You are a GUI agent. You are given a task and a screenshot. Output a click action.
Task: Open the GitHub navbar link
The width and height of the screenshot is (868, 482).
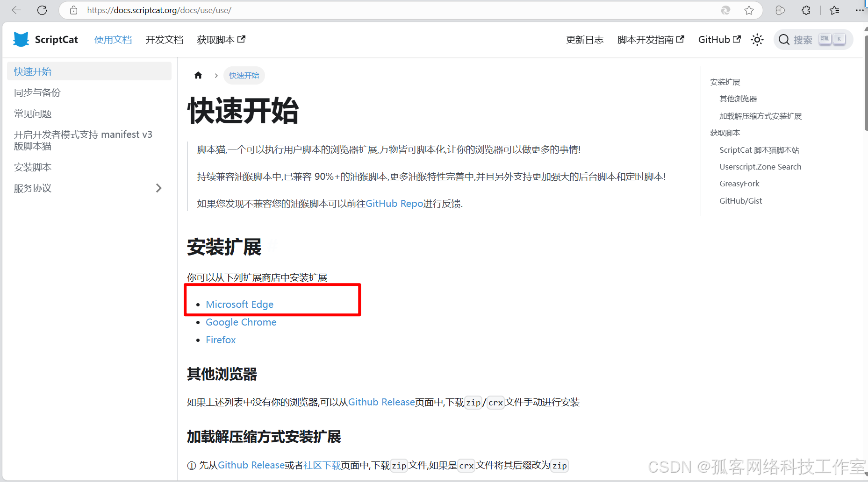pyautogui.click(x=719, y=40)
